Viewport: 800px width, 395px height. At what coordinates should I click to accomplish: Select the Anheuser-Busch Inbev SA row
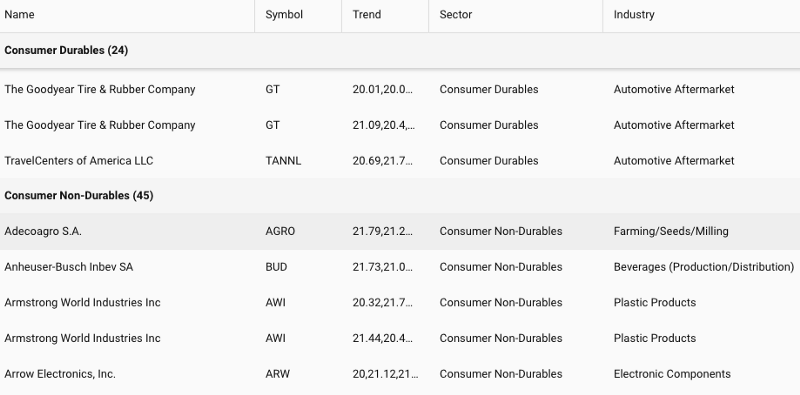pyautogui.click(x=400, y=267)
